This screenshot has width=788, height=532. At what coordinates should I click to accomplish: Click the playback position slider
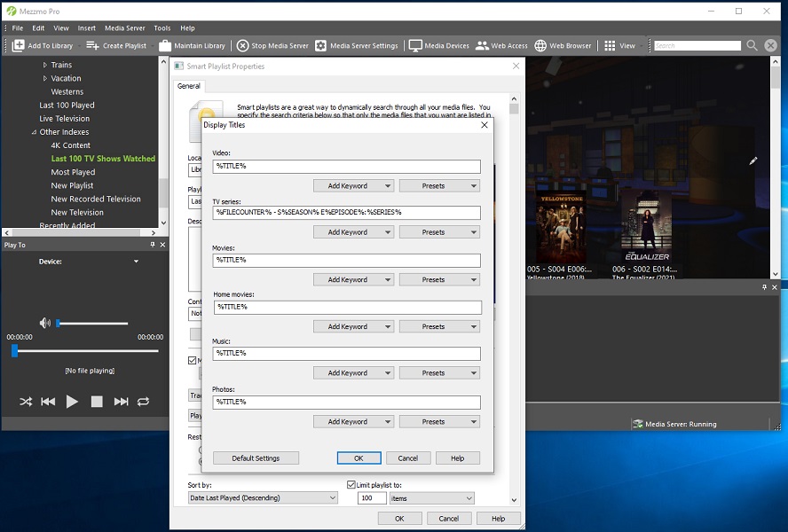(x=85, y=350)
